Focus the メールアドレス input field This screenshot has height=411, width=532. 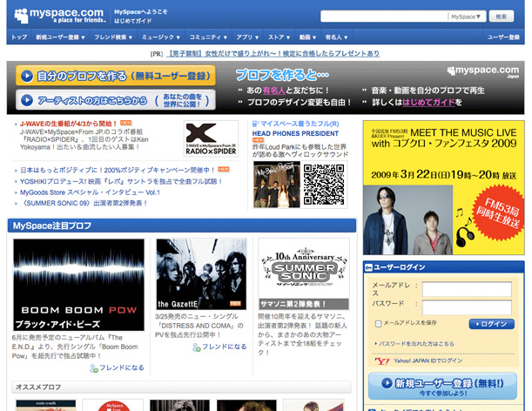467,289
